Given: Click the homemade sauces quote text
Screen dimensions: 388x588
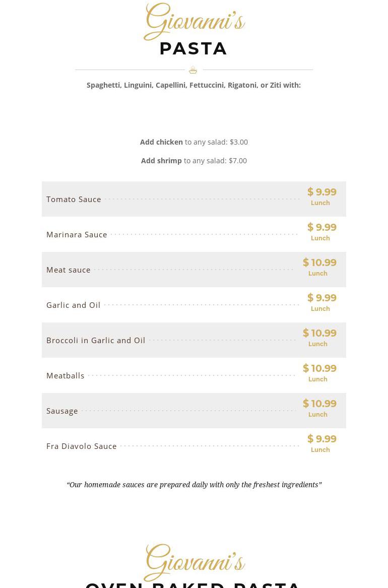Looking at the screenshot, I should click(194, 485).
